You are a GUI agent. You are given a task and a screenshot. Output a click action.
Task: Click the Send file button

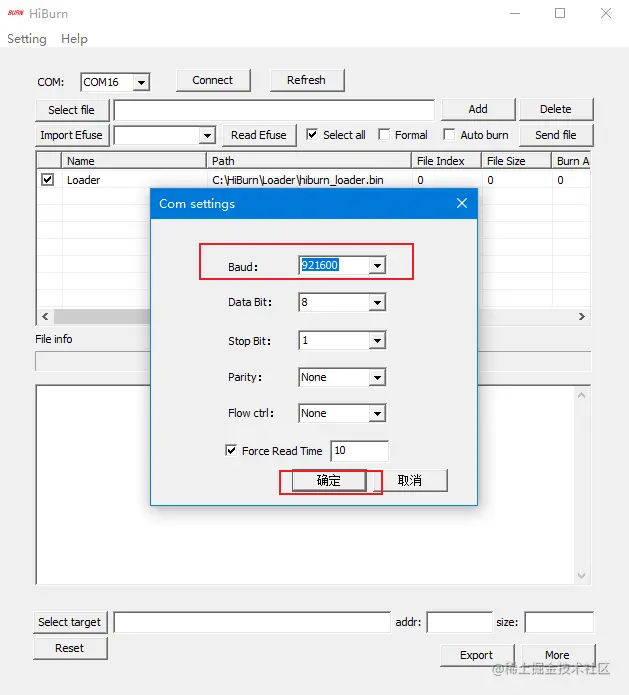[x=555, y=135]
